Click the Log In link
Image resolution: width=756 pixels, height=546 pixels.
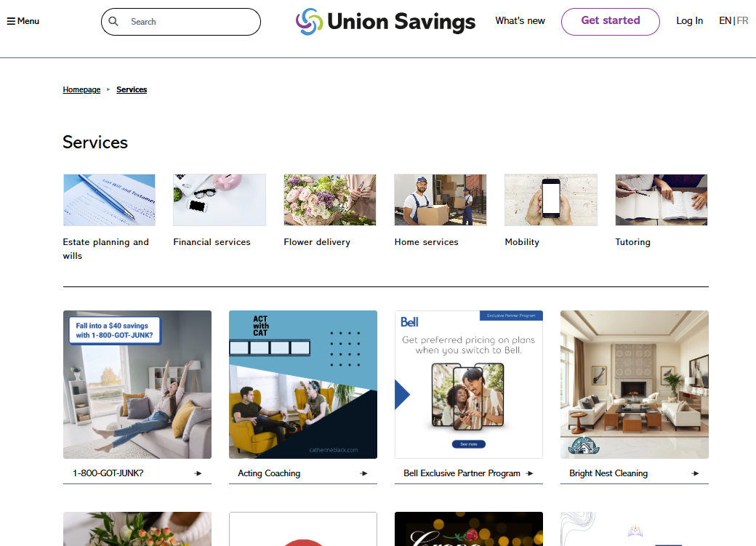coord(689,21)
